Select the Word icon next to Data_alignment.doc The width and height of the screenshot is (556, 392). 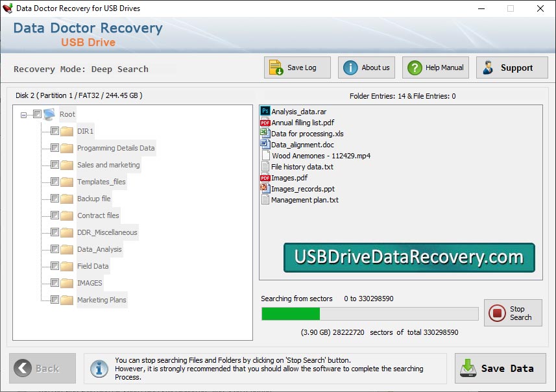tap(265, 144)
